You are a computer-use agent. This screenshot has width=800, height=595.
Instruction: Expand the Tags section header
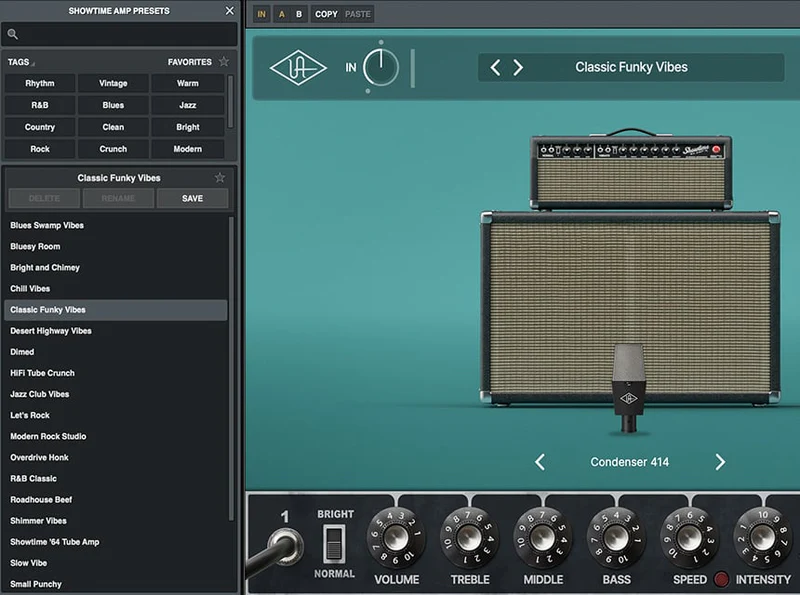click(x=20, y=62)
